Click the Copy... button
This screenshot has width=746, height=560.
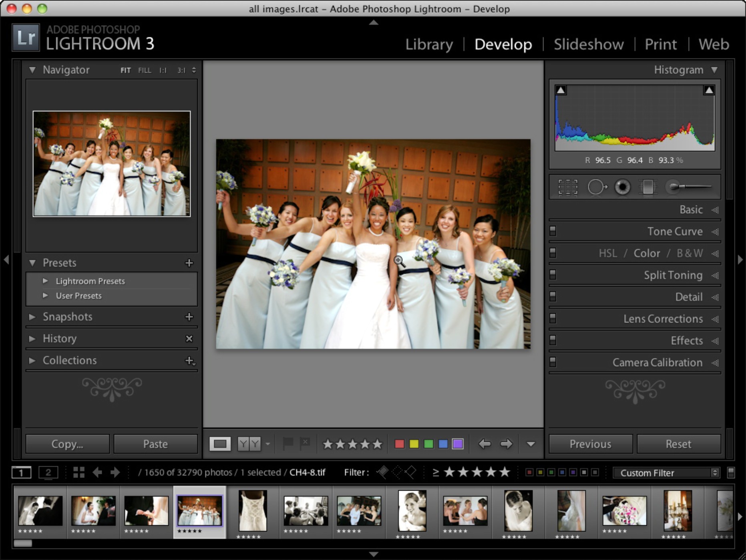click(67, 444)
